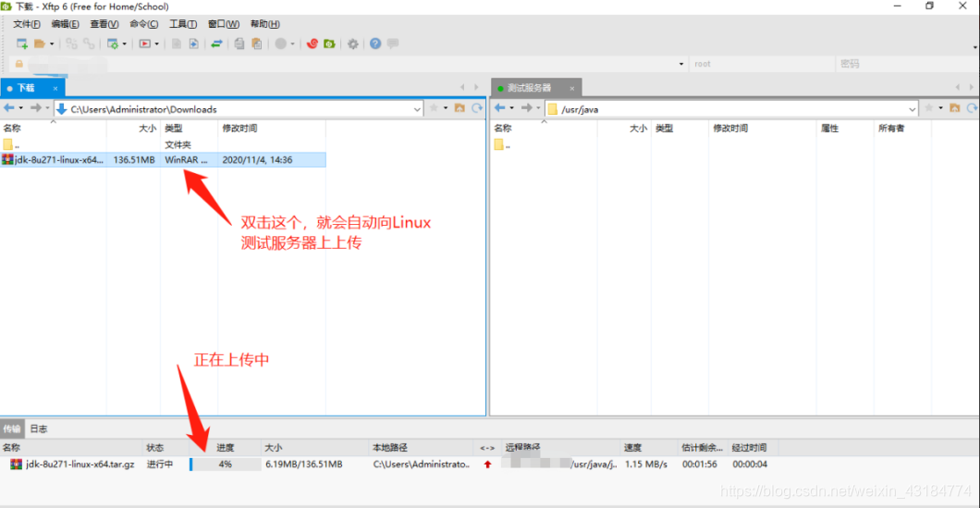Open the 编辑(E) menu

click(x=65, y=24)
